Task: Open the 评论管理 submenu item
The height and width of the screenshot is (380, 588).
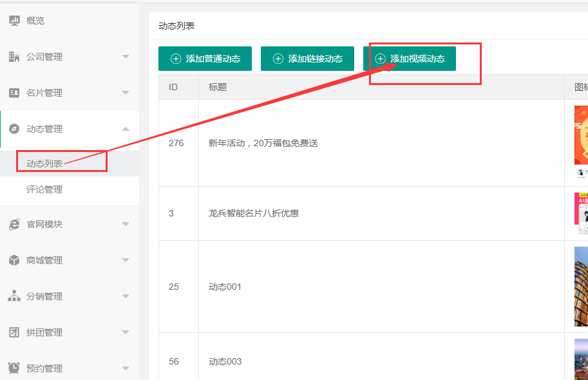Action: [44, 189]
